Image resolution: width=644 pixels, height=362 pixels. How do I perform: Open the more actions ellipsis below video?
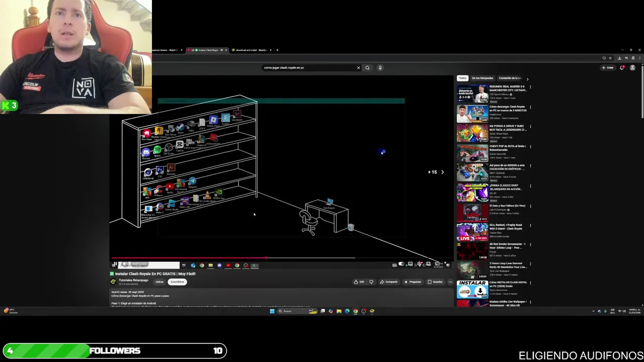click(x=450, y=282)
